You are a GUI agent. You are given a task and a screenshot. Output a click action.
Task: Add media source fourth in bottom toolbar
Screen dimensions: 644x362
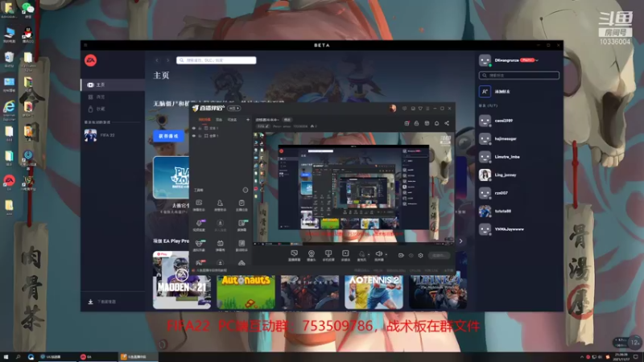345,255
